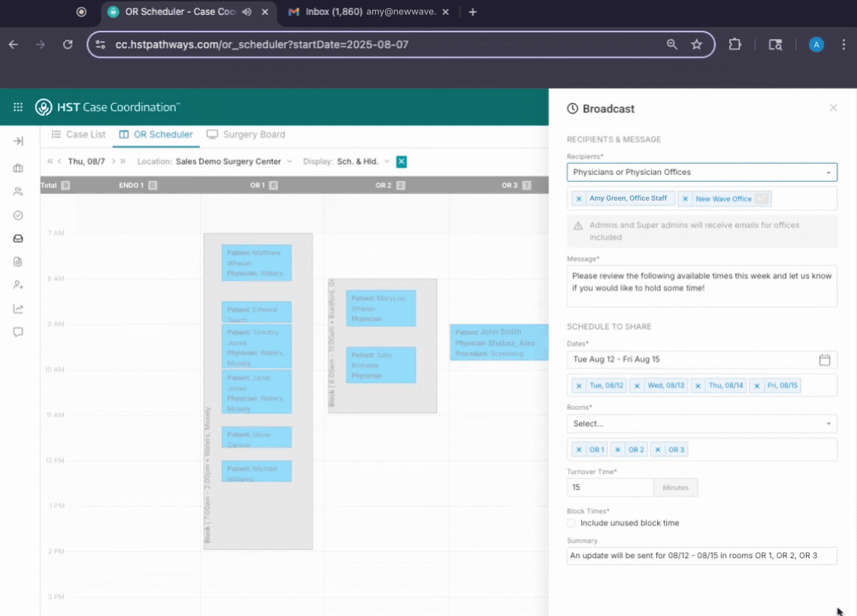The width and height of the screenshot is (857, 616).
Task: Expand the Rooms Select dropdown
Action: tap(701, 424)
